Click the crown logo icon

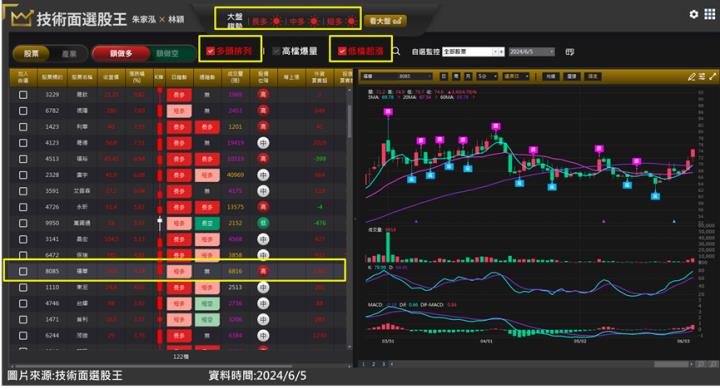21,18
